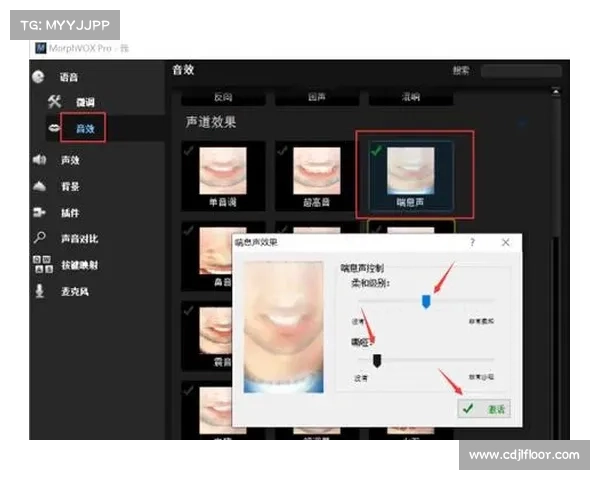Image resolution: width=600 pixels, height=480 pixels.
Task: Open 声音对比 magnifier icon
Action: click(x=39, y=239)
